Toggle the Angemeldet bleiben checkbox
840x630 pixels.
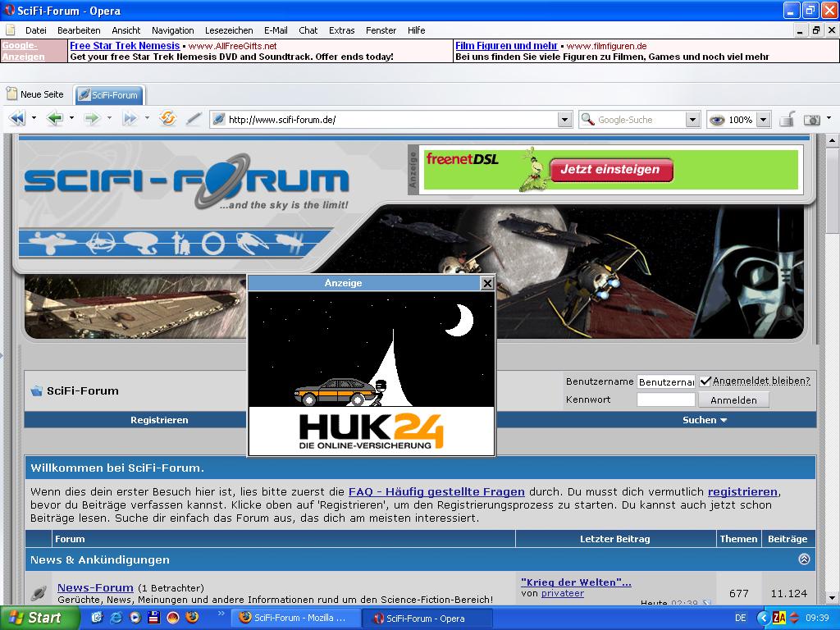pos(705,381)
